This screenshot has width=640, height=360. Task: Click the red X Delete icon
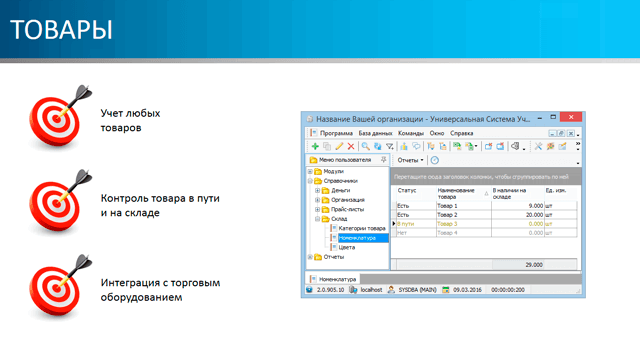[351, 146]
